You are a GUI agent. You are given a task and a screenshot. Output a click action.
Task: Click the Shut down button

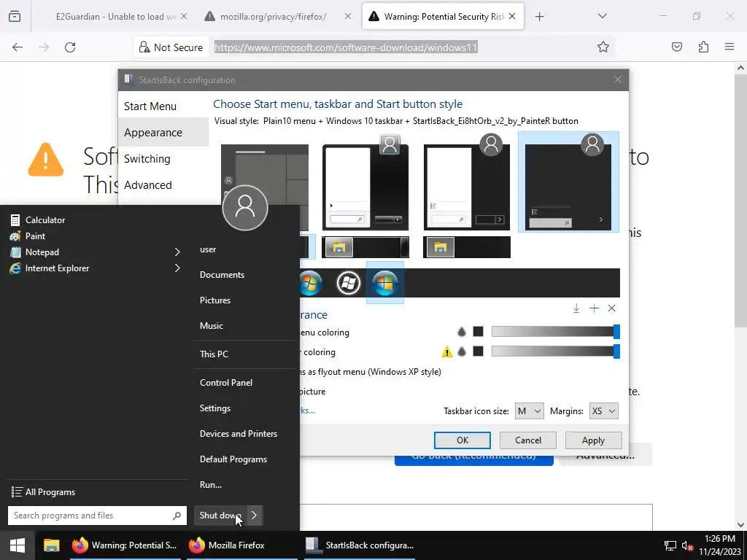(220, 516)
